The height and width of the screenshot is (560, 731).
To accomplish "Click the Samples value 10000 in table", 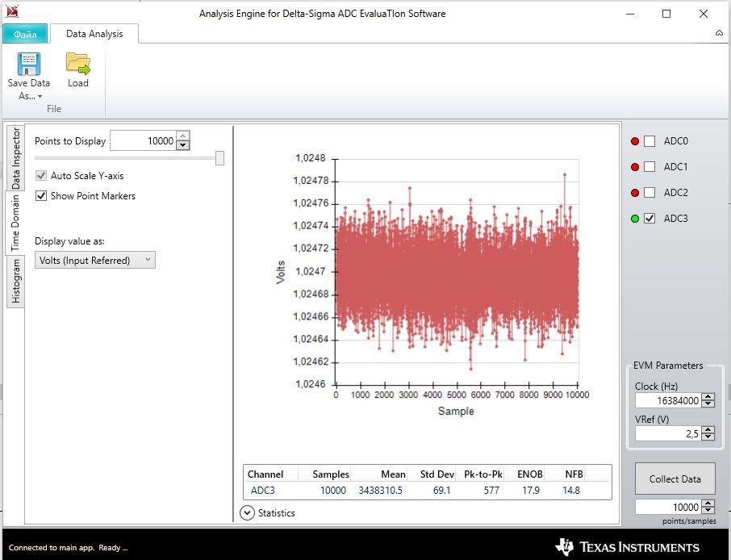I will (x=333, y=491).
